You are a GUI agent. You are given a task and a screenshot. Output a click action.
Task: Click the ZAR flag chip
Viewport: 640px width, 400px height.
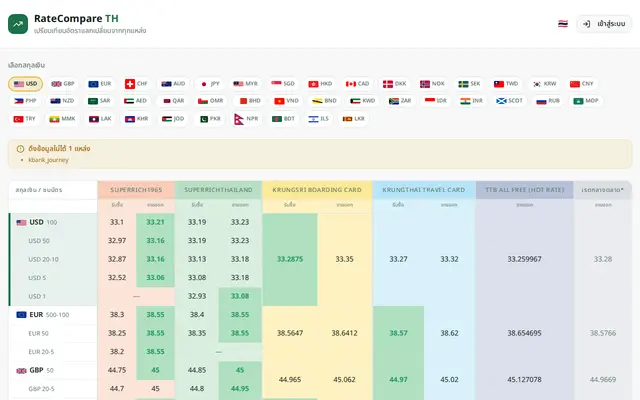click(x=400, y=101)
